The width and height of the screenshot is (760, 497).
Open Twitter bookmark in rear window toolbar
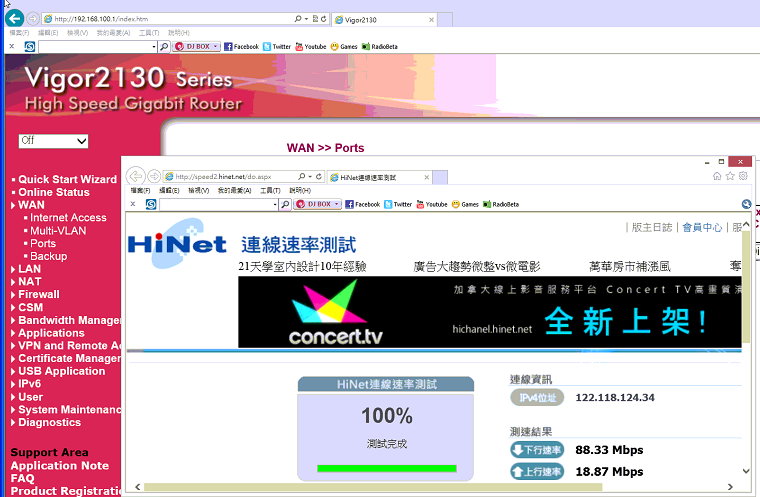(277, 47)
